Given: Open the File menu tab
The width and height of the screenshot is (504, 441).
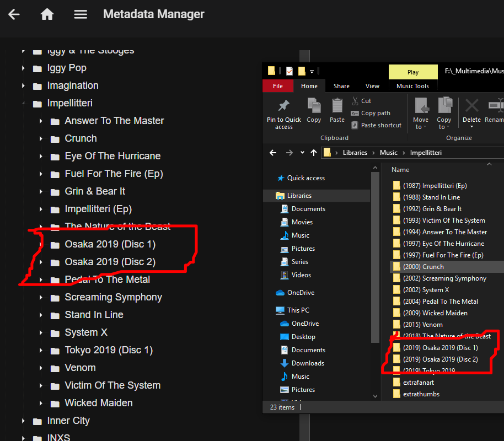Looking at the screenshot, I should (278, 86).
